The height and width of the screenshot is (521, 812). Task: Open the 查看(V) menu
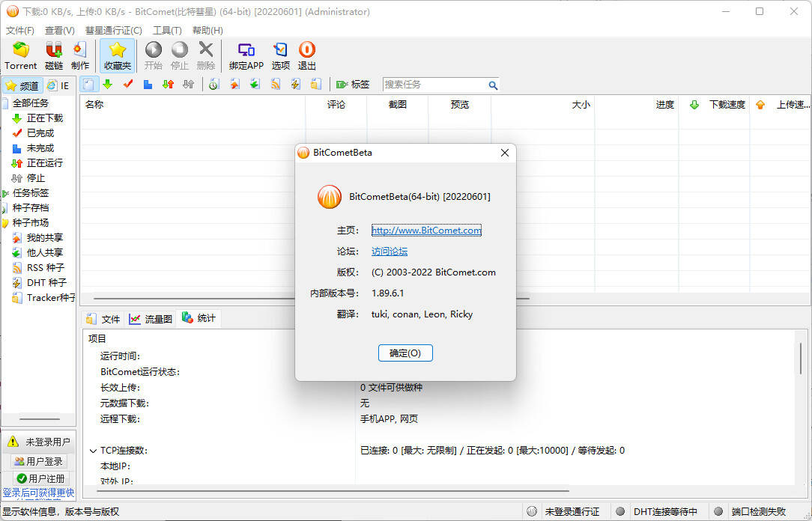[60, 31]
